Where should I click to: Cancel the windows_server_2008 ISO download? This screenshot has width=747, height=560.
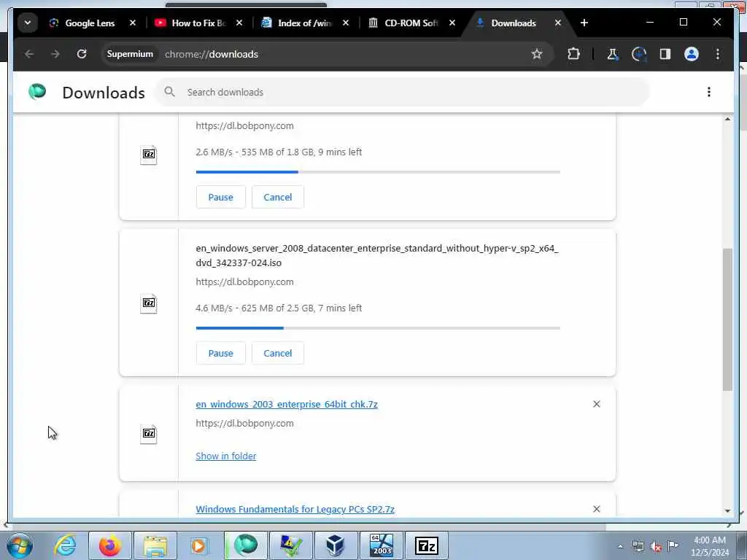click(278, 354)
